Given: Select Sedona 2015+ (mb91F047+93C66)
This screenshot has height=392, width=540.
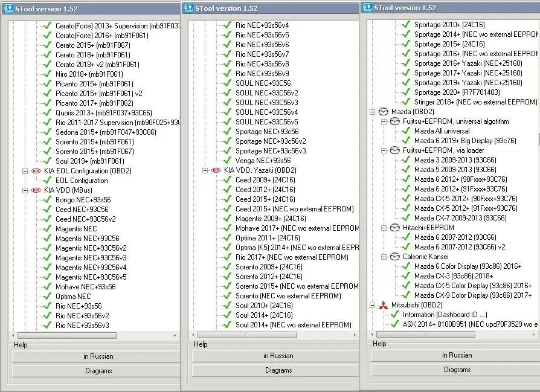Looking at the screenshot, I should 106,132.
